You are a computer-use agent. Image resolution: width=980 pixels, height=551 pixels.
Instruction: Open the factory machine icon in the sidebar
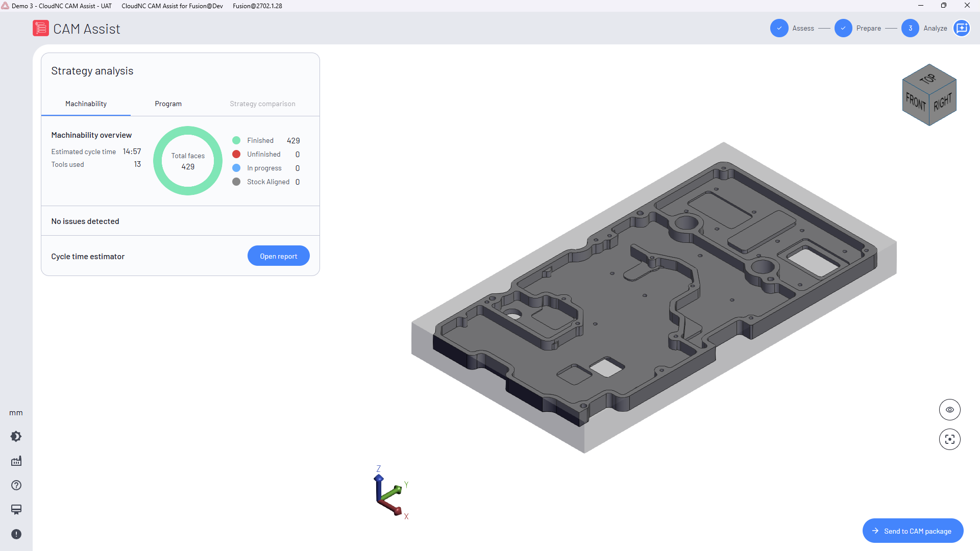(x=16, y=461)
